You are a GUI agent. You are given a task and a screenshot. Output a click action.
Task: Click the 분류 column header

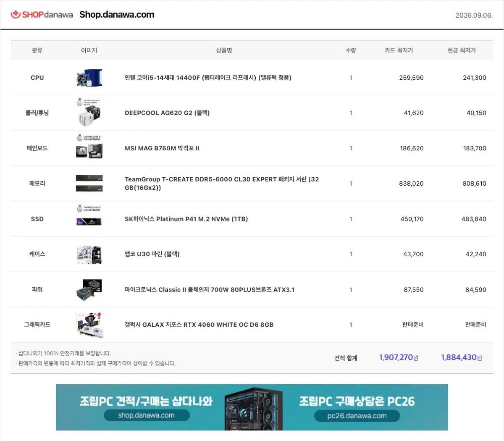click(37, 50)
